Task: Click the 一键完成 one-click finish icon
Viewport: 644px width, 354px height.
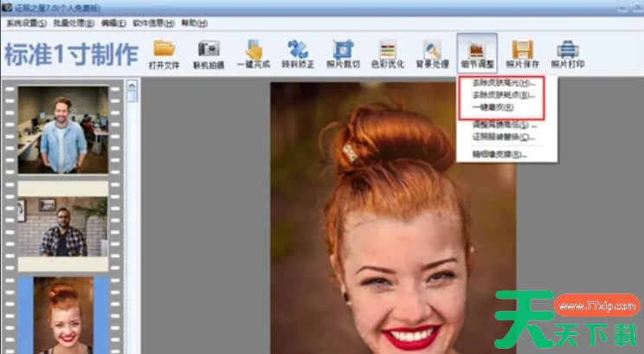Action: point(254,49)
